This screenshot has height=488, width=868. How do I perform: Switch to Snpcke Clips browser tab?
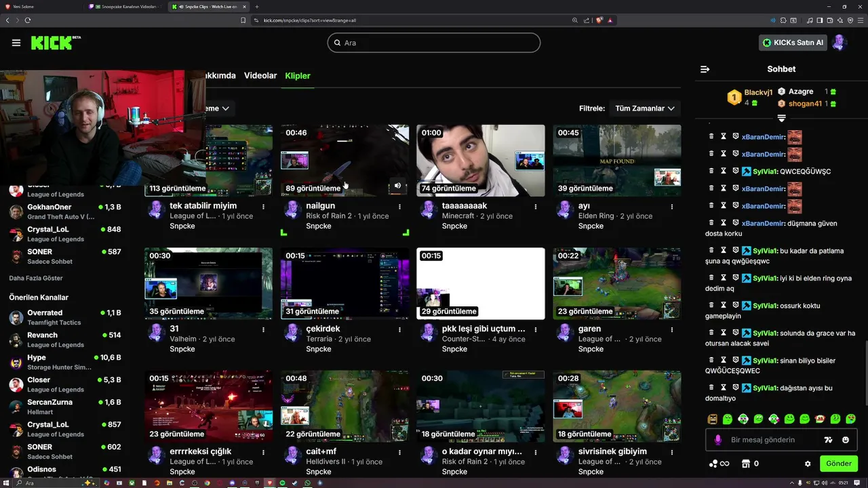click(x=209, y=6)
